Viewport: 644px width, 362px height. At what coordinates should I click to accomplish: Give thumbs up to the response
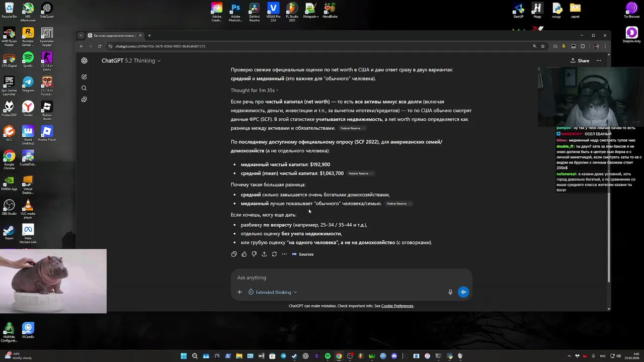(x=244, y=254)
